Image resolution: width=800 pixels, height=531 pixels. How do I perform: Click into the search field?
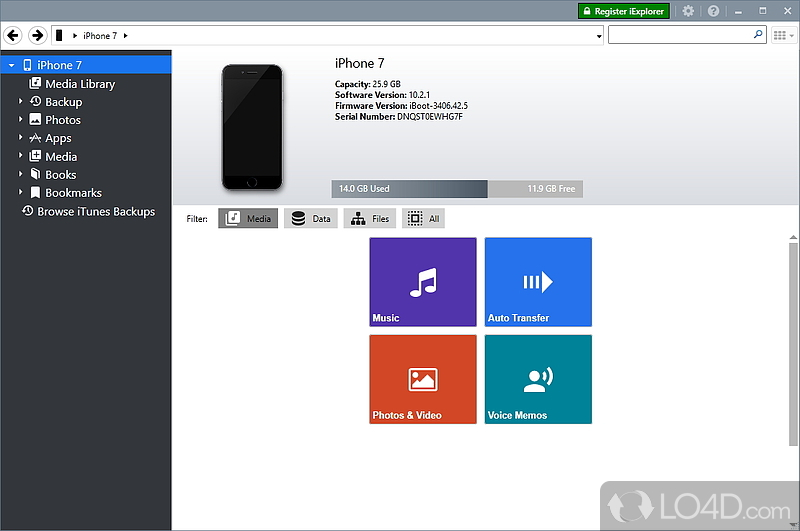pyautogui.click(x=680, y=35)
